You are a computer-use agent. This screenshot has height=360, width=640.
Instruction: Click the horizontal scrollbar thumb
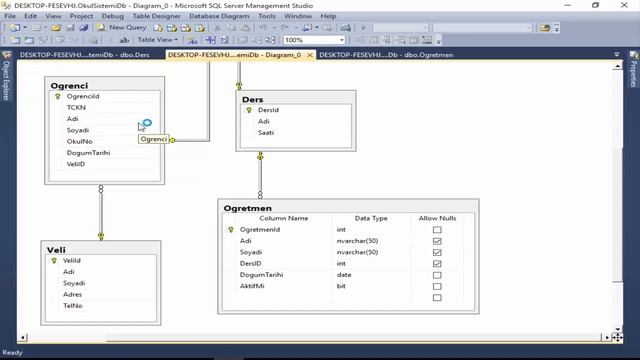pos(353,338)
